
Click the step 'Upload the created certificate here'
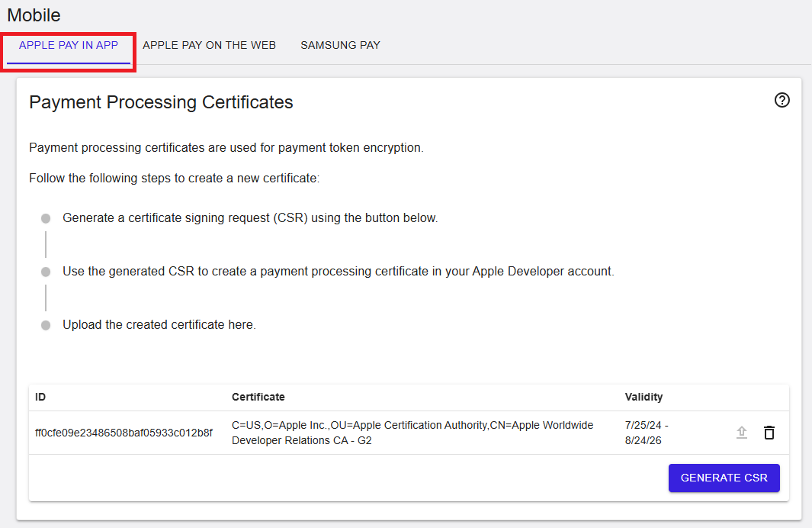(159, 325)
